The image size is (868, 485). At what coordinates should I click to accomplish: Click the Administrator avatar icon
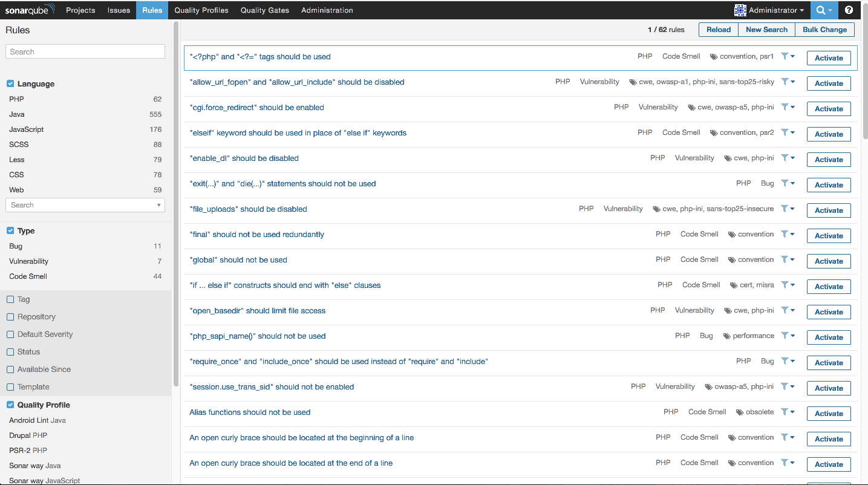740,10
